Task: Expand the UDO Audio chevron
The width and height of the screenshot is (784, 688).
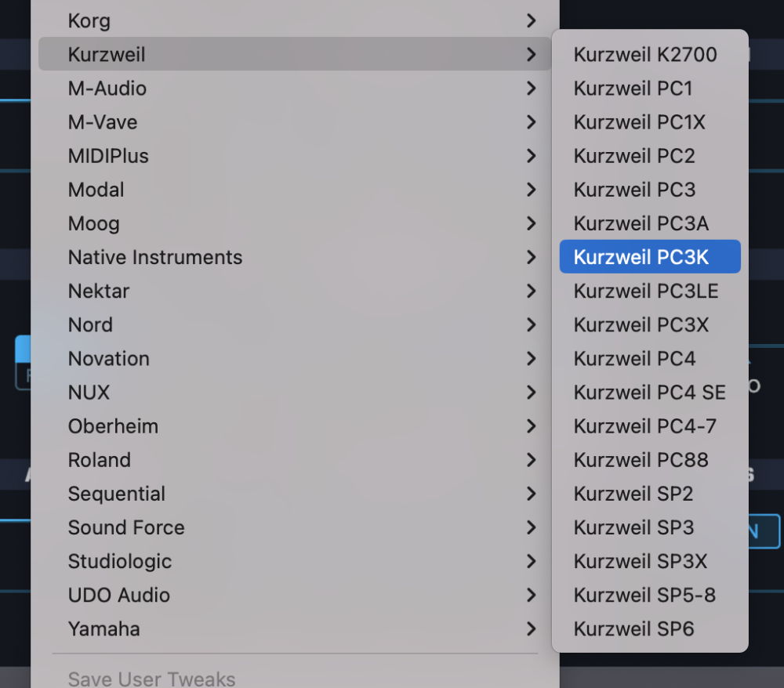Action: pyautogui.click(x=532, y=595)
